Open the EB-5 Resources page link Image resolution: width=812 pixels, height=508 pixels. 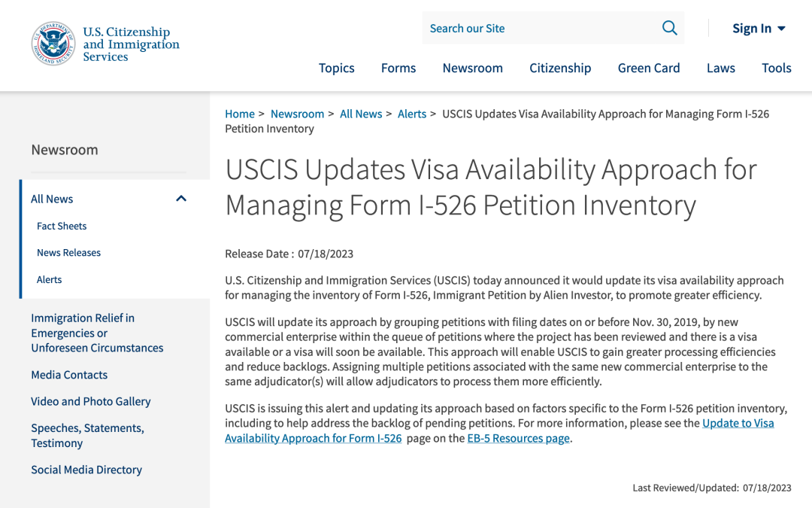point(518,438)
